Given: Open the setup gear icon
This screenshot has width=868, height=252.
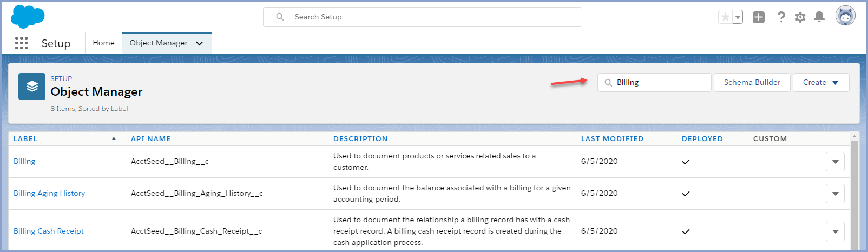Looking at the screenshot, I should (800, 17).
